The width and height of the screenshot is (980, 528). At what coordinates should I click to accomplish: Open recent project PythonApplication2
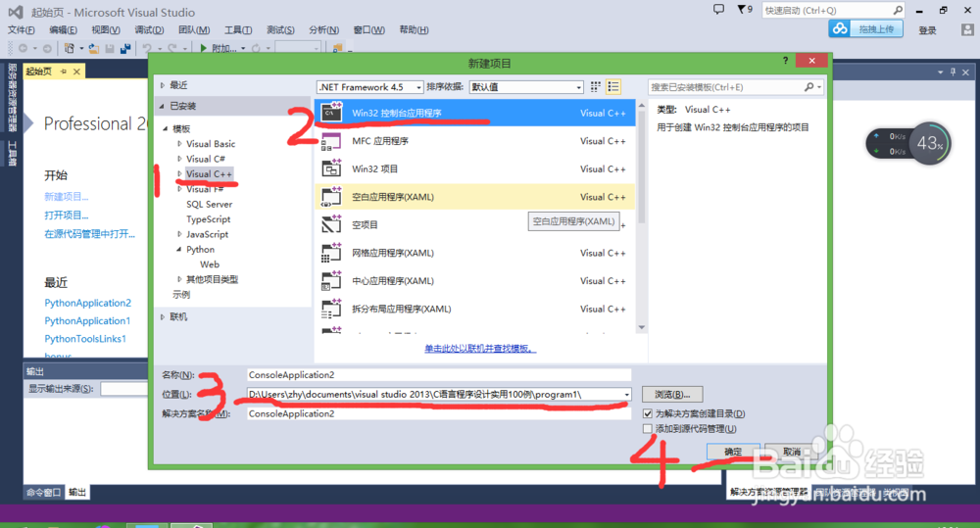(87, 303)
